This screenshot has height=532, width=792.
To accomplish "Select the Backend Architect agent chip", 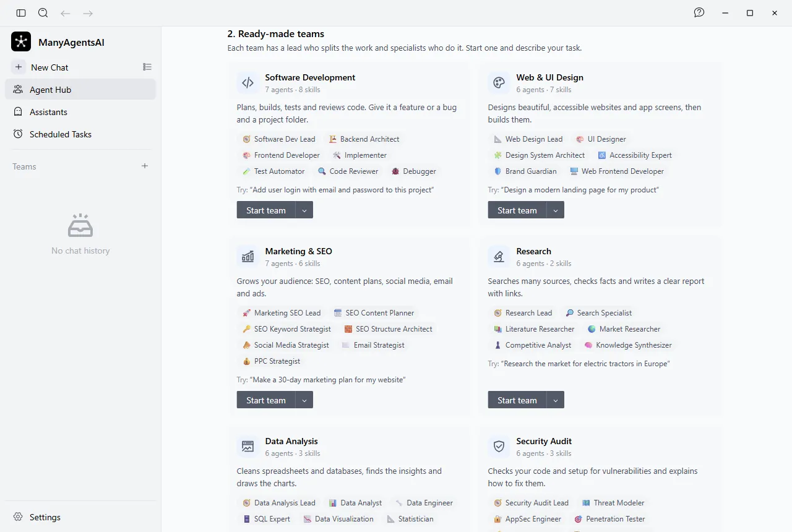I will click(364, 139).
